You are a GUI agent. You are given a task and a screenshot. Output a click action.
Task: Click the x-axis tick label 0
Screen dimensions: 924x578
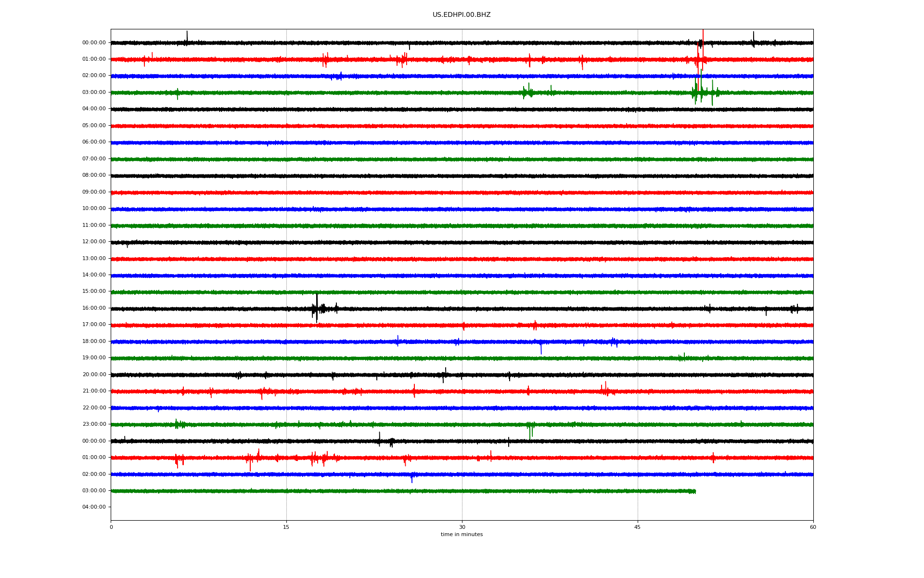point(111,527)
